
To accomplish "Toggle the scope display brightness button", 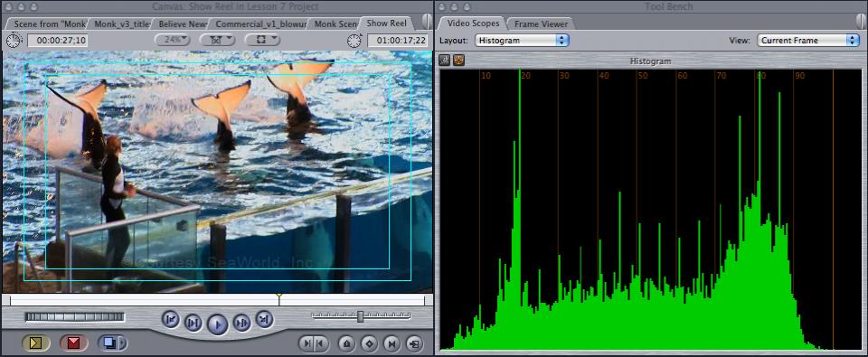I will (x=444, y=60).
